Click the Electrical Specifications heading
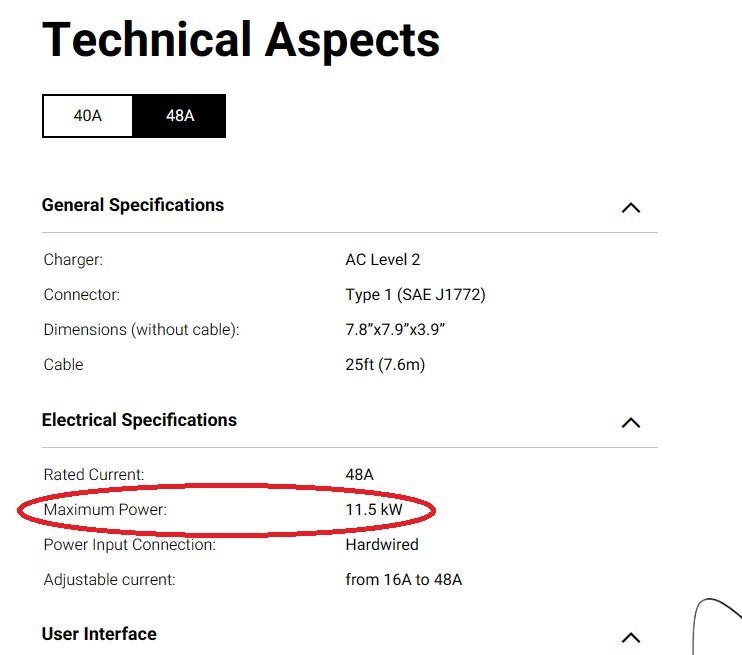Image resolution: width=742 pixels, height=655 pixels. (x=139, y=420)
